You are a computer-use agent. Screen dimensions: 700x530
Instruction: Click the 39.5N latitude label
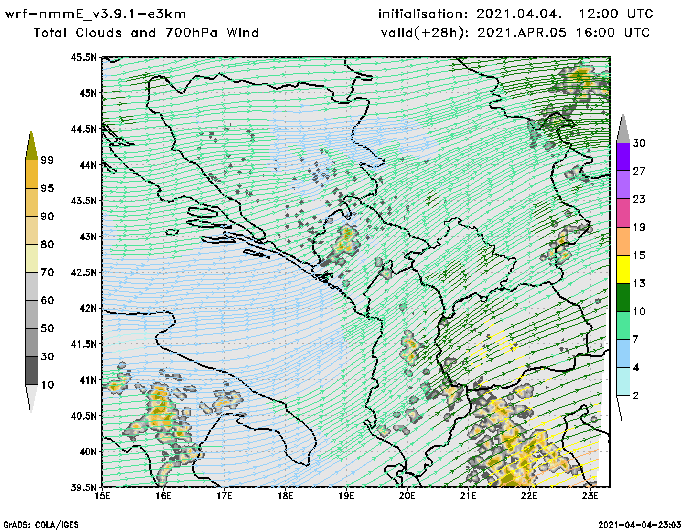point(83,487)
